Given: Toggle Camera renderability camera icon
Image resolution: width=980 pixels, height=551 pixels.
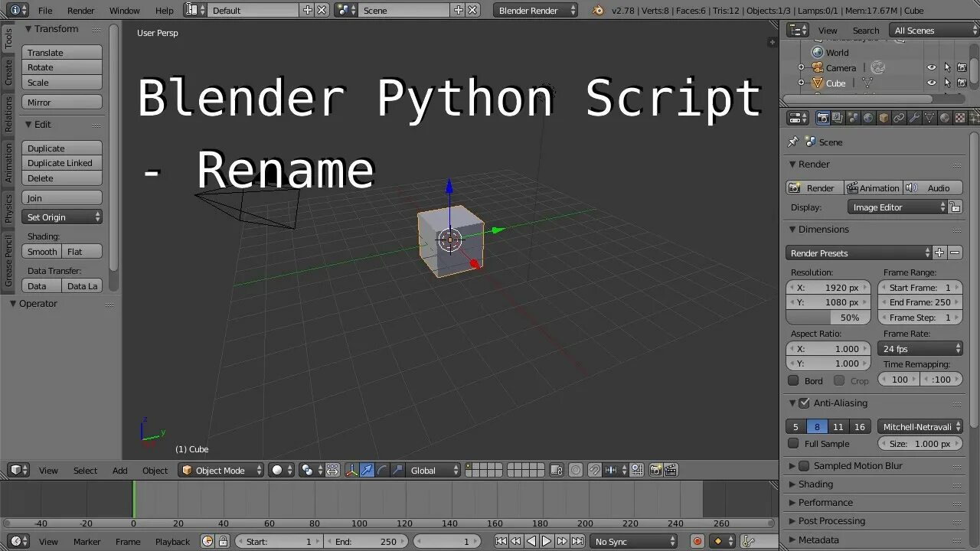Looking at the screenshot, I should (x=962, y=67).
